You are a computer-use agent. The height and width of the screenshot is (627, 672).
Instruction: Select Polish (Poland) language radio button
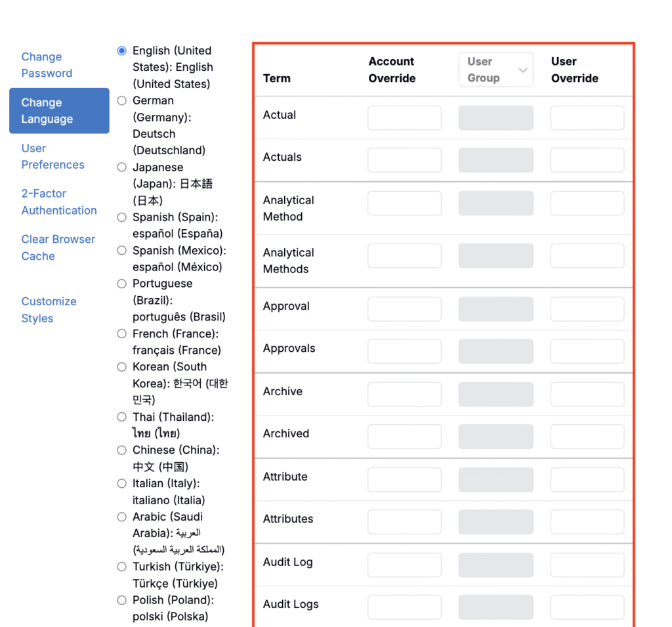(x=121, y=599)
